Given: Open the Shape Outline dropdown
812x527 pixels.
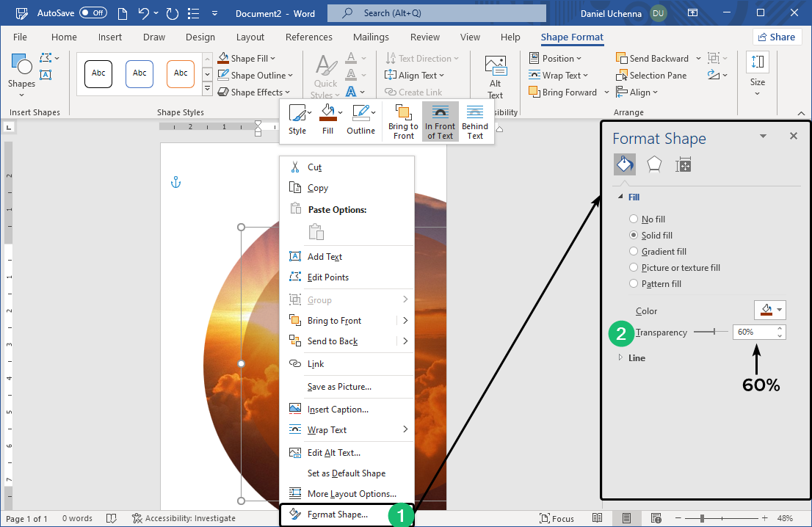Looking at the screenshot, I should (256, 75).
